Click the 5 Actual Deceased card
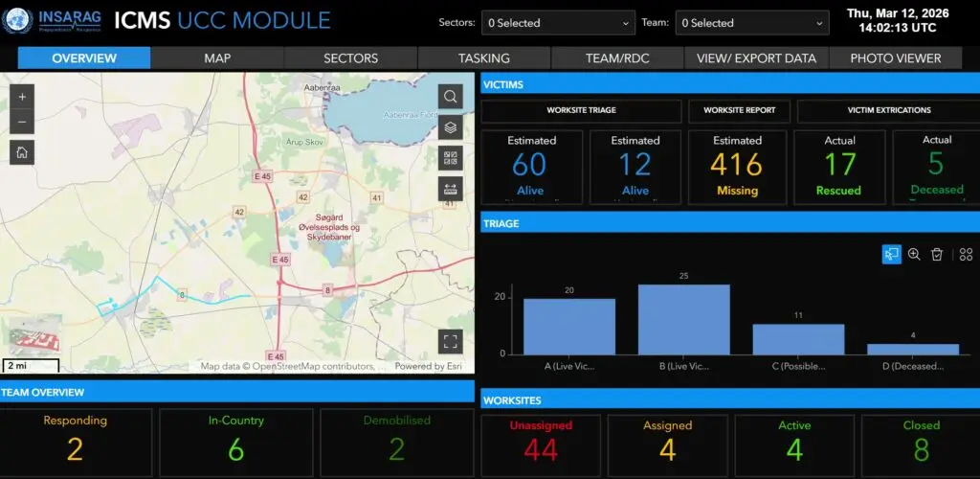Viewport: 980px width, 479px height. click(936, 167)
